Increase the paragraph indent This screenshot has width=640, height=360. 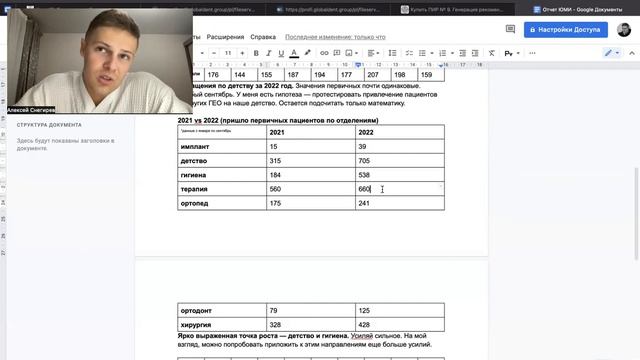[475, 53]
